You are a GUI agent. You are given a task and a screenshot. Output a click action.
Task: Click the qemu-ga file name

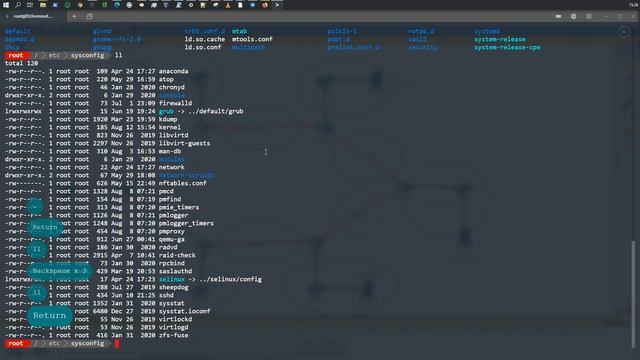tap(171, 239)
